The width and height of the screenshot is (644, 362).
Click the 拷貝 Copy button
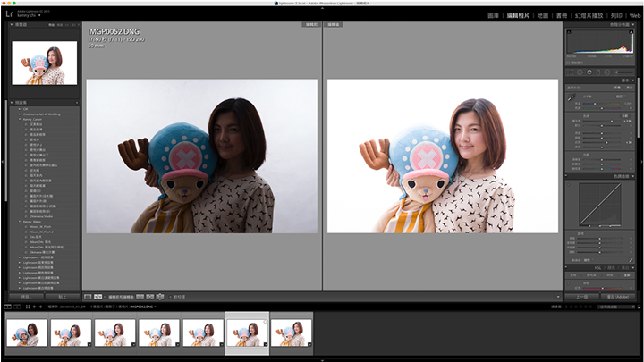click(26, 297)
